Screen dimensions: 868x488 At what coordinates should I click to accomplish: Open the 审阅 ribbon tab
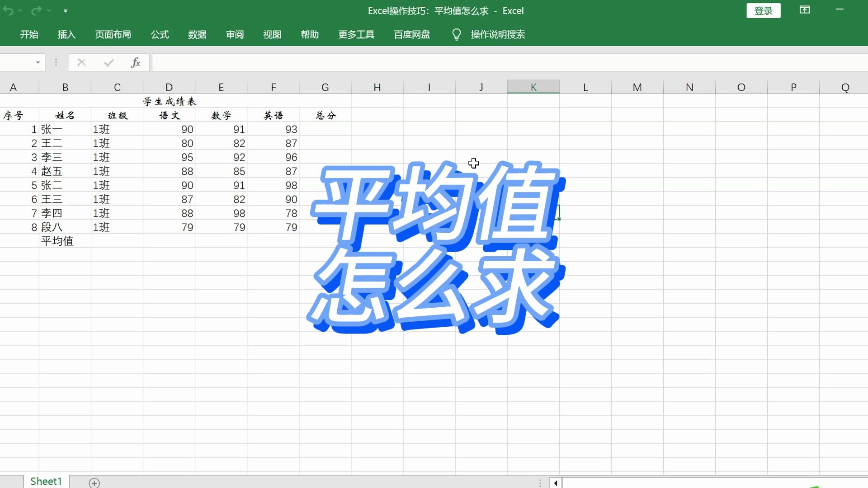[x=235, y=34]
